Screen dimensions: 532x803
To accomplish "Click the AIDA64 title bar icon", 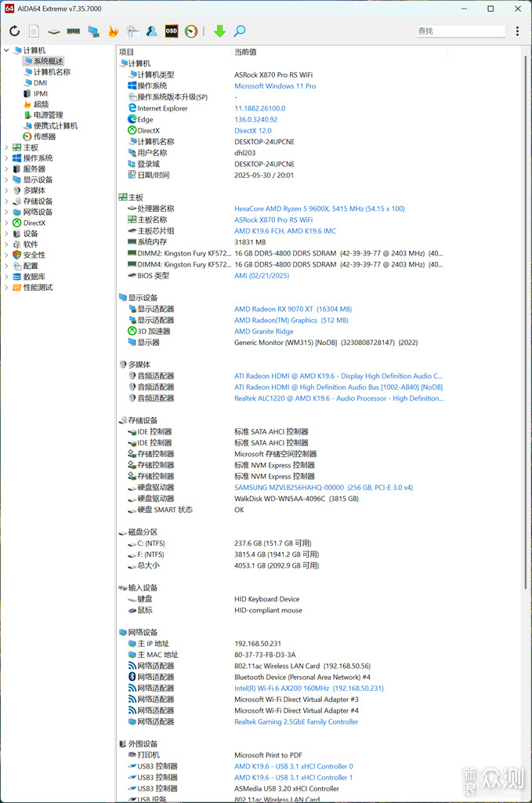I will pyautogui.click(x=9, y=9).
